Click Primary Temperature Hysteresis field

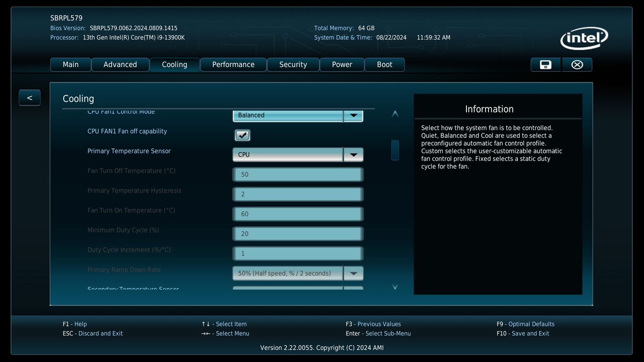point(298,194)
